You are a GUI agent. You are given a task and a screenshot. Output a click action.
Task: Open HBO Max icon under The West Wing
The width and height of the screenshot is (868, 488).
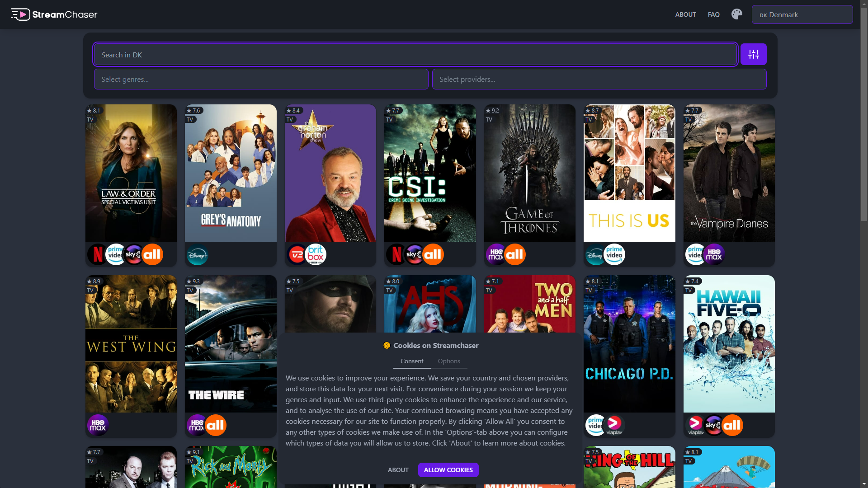click(98, 425)
